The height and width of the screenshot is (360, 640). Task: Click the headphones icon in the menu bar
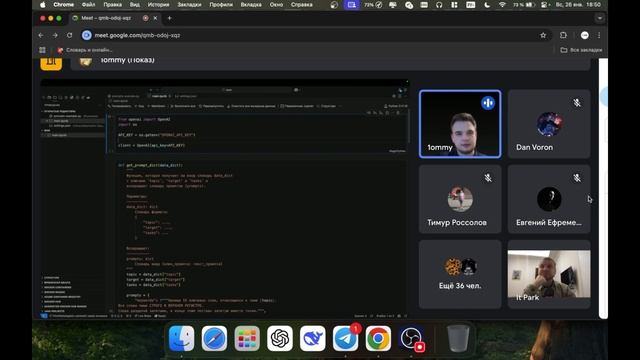point(439,5)
